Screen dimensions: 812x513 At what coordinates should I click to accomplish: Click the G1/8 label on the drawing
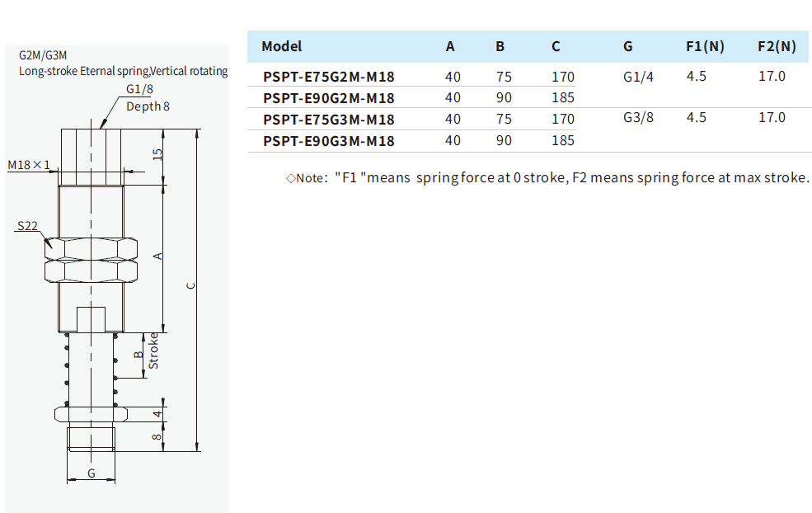pyautogui.click(x=139, y=91)
